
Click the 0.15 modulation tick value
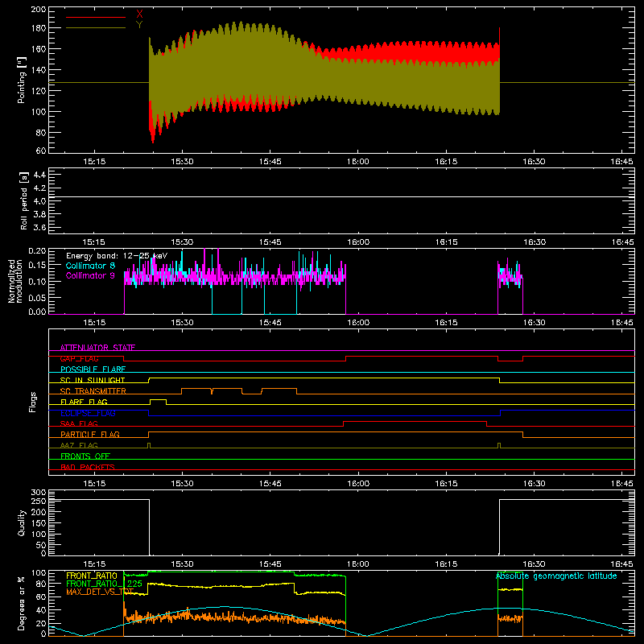(x=37, y=266)
